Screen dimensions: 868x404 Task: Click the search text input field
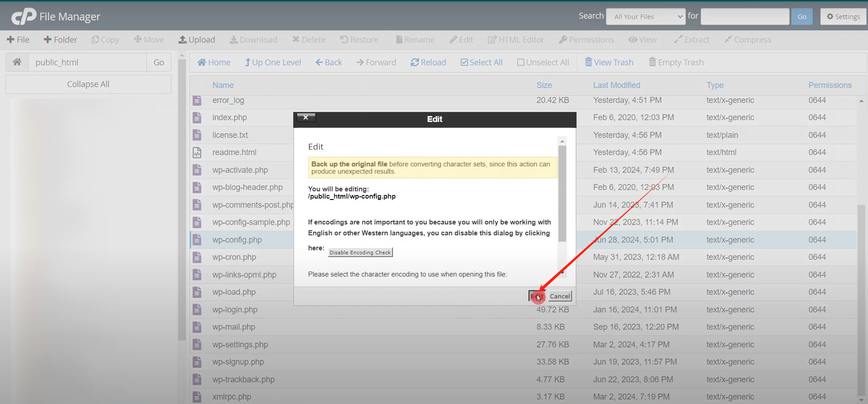coord(744,17)
